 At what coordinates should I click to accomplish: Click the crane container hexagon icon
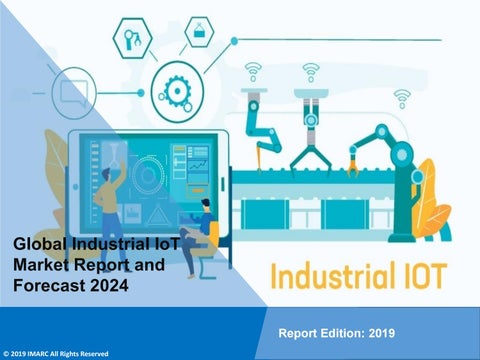(199, 32)
